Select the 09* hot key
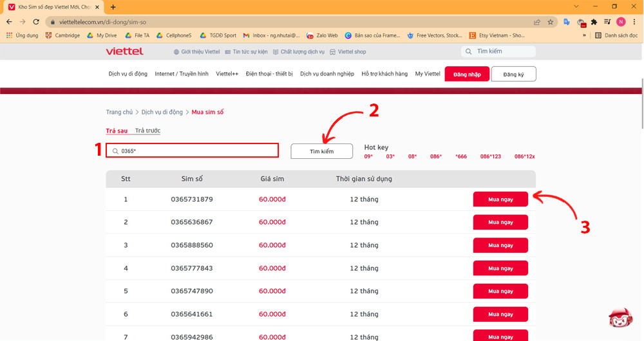Screen dimensions: 644x341 (368, 156)
